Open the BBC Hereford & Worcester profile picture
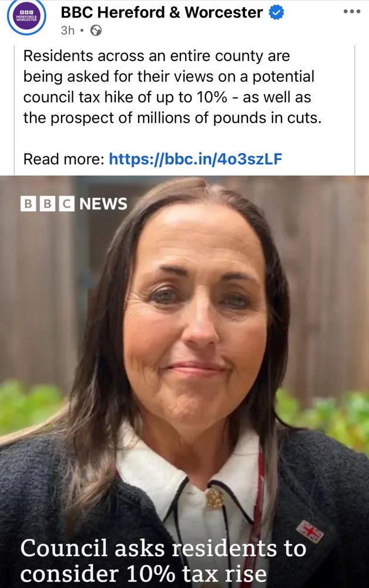The height and width of the screenshot is (588, 369). 26,17
